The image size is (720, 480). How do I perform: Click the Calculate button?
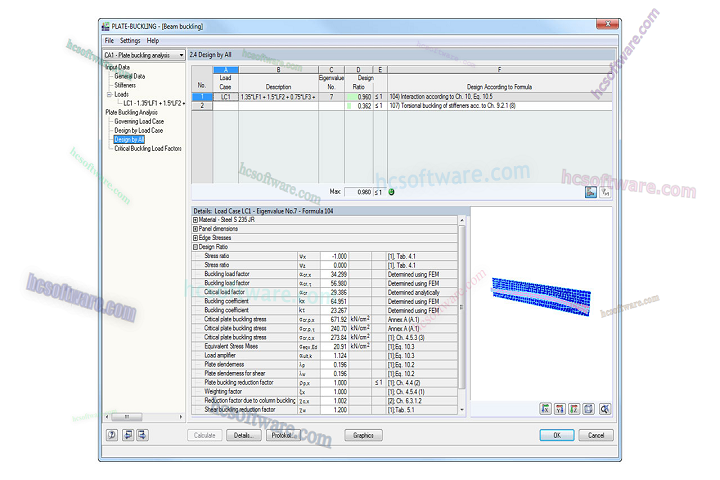click(204, 435)
